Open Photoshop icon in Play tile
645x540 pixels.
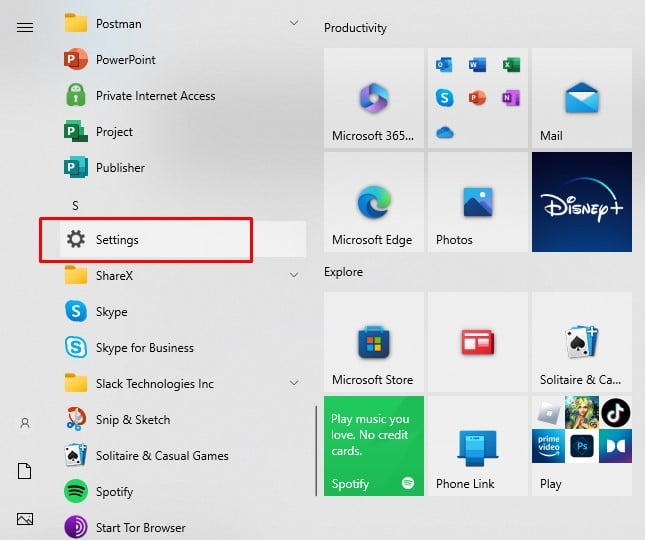click(582, 446)
